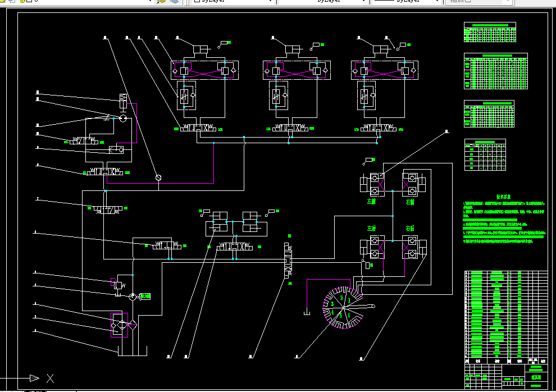
Task: Click sector 1 of the rotary dial
Action: (349, 300)
